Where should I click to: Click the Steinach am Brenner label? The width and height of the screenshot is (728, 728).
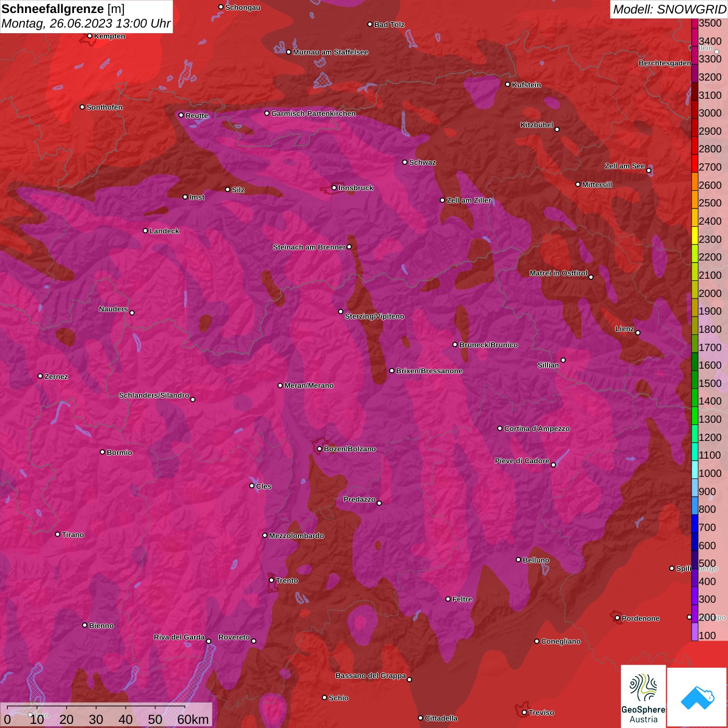tap(309, 247)
